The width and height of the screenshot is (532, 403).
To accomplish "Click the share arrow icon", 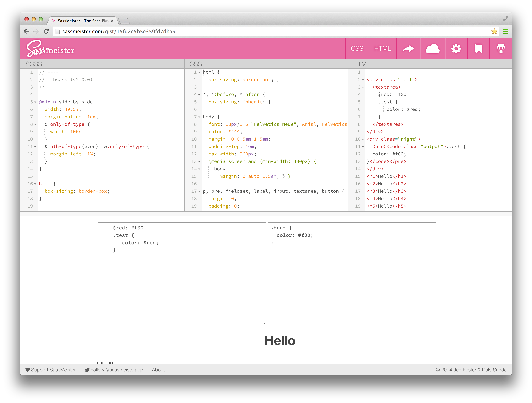I will (x=408, y=48).
